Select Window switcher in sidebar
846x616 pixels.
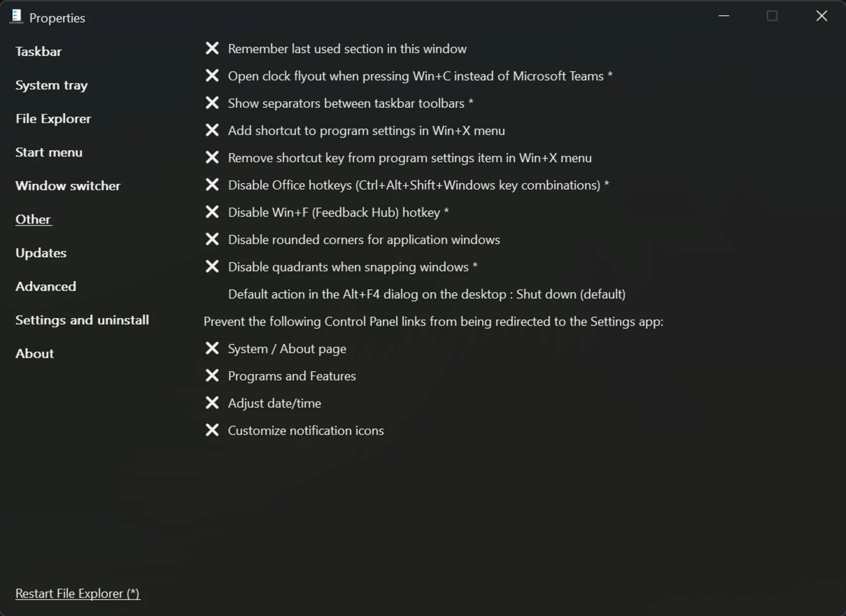pos(68,186)
